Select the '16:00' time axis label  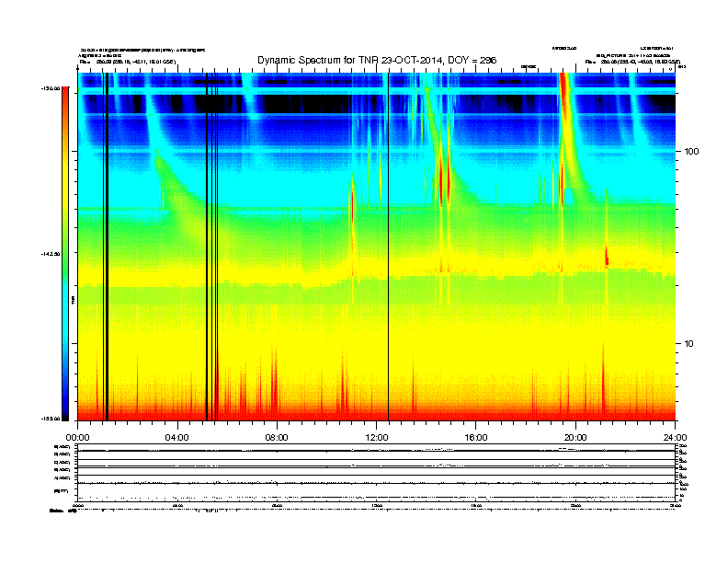476,438
